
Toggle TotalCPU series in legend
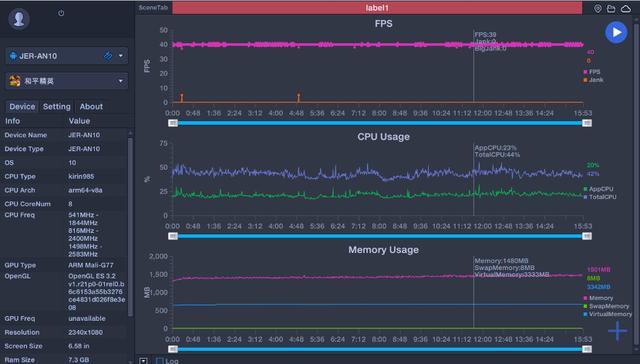[600, 197]
